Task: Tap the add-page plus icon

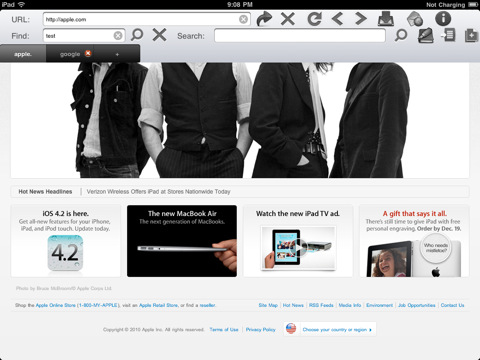Action: click(471, 35)
